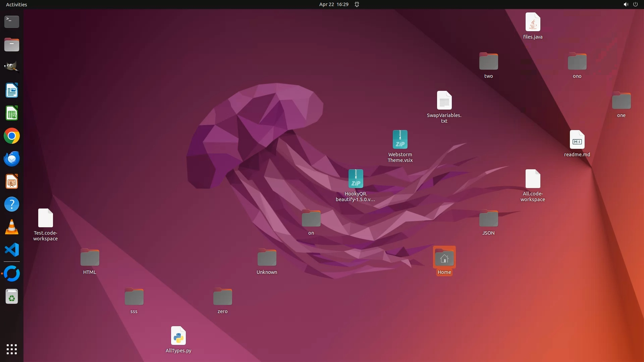
Task: Click the notification bell icon
Action: 357,4
